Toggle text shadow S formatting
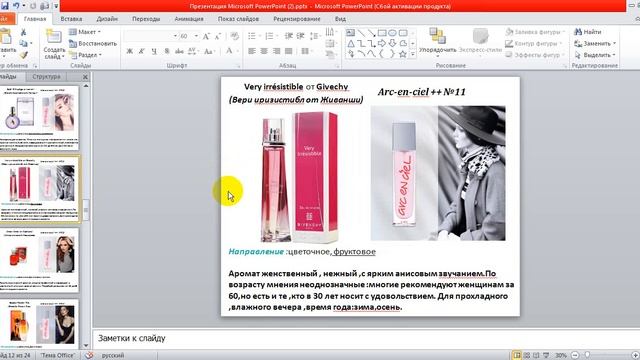Image resolution: width=640 pixels, height=360 pixels. click(167, 51)
